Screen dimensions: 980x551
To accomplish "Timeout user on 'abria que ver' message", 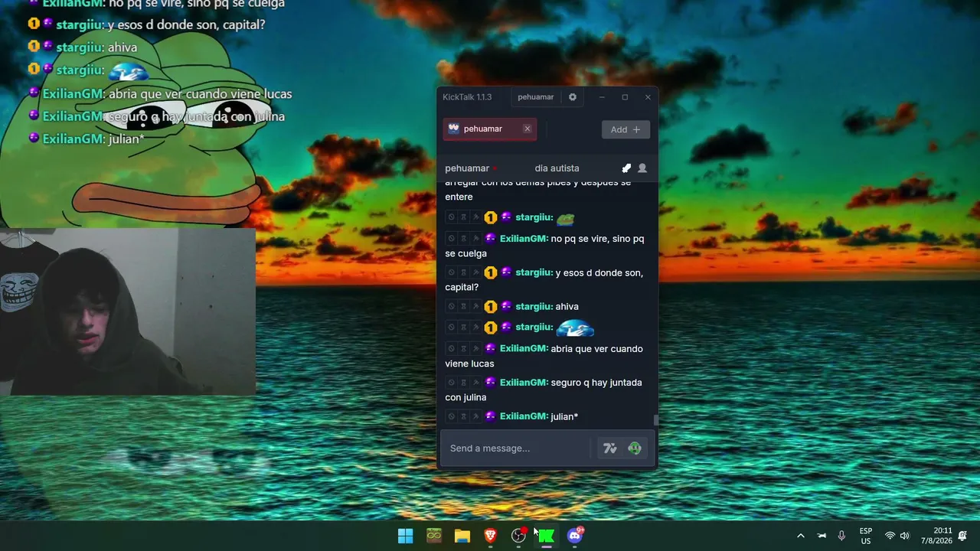I will pyautogui.click(x=463, y=349).
